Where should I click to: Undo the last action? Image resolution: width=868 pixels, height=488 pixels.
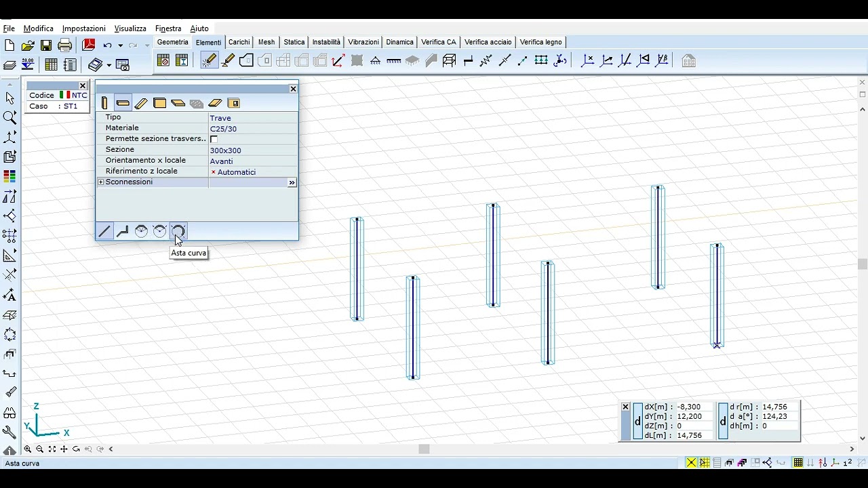pyautogui.click(x=107, y=45)
